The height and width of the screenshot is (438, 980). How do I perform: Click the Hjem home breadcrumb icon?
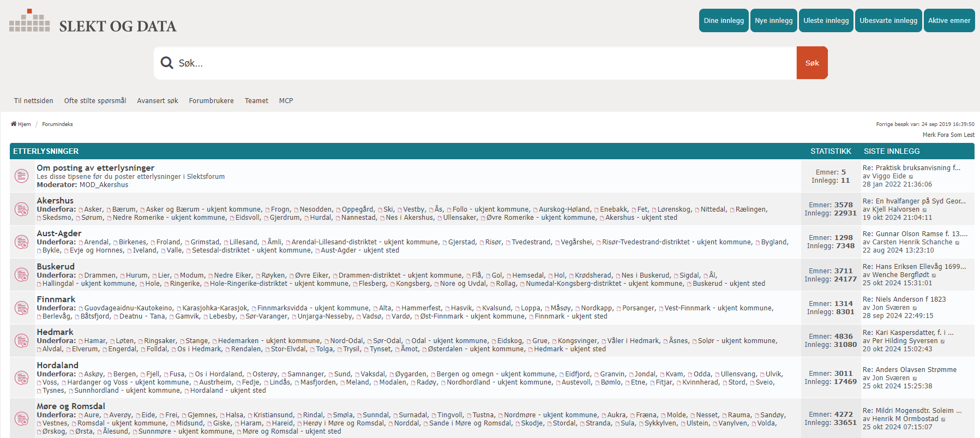(x=14, y=124)
